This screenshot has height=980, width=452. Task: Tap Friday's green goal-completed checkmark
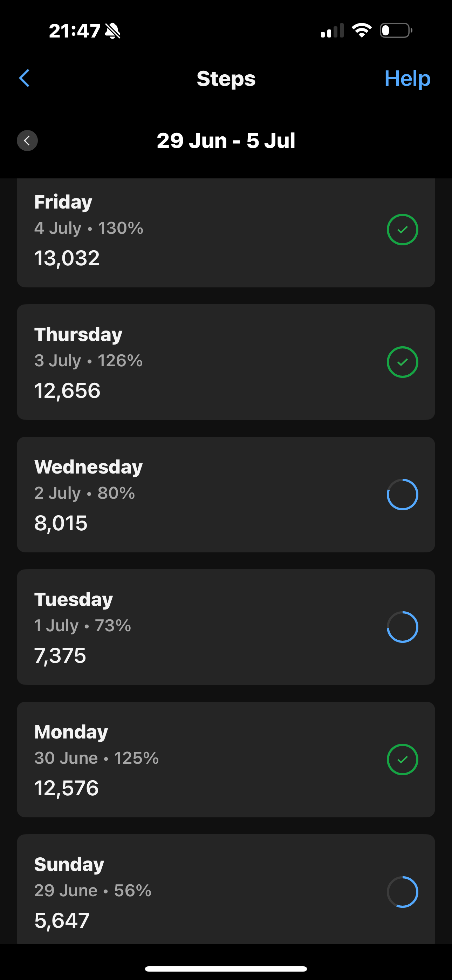click(402, 229)
